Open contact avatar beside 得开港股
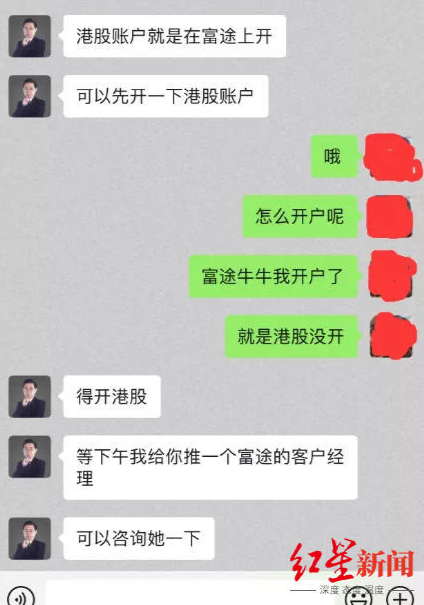424x605 pixels. tap(30, 397)
